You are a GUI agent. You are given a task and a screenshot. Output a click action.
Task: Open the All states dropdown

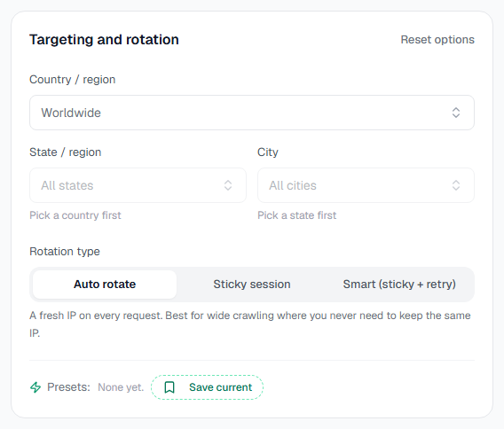point(138,185)
